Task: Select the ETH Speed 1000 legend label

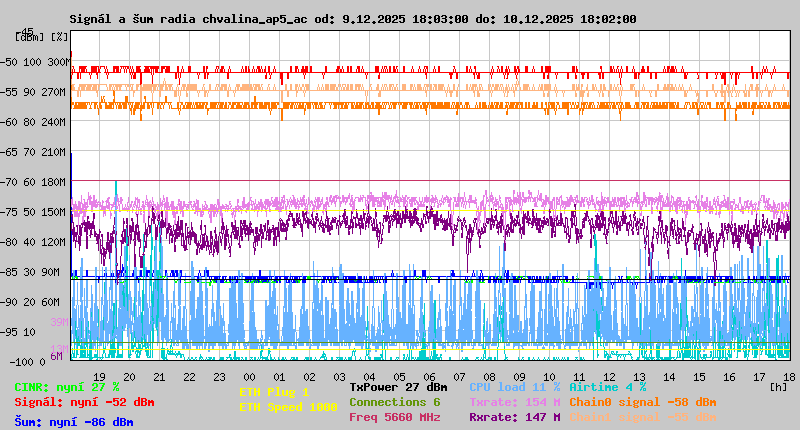Action: pyautogui.click(x=288, y=406)
